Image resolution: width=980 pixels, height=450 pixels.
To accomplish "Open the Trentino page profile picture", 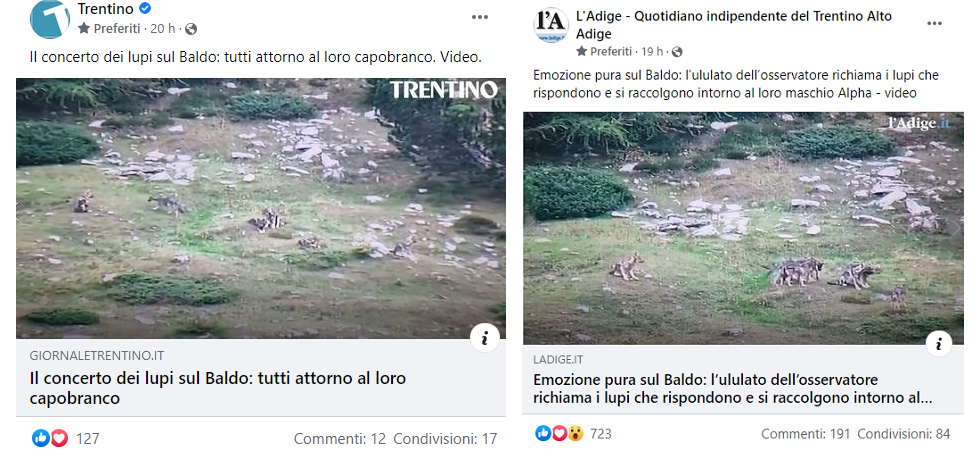I will (50, 18).
